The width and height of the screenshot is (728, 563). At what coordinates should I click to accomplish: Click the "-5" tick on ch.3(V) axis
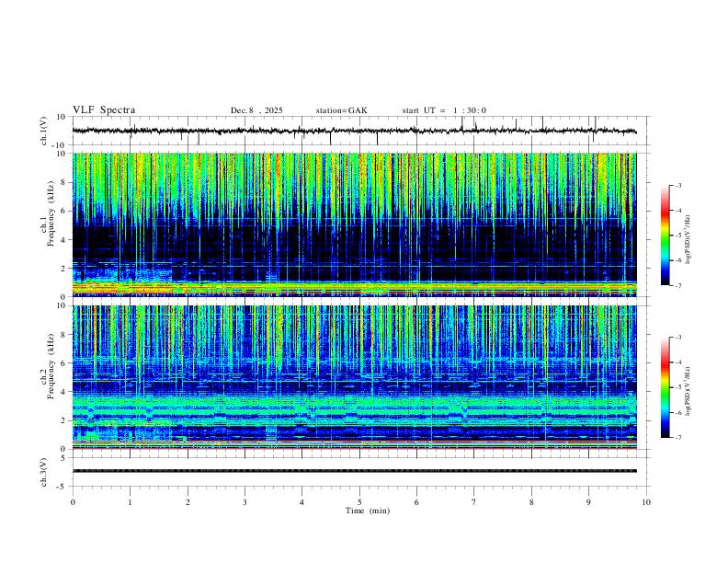click(62, 487)
